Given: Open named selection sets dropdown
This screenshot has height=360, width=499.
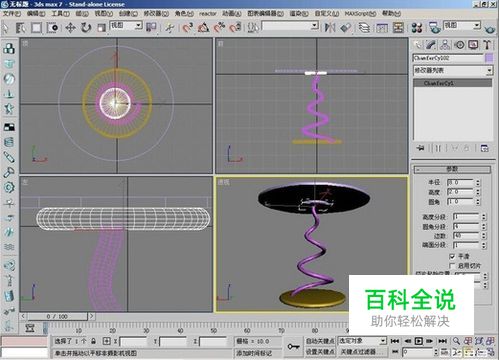Looking at the screenshot, I should [290, 26].
